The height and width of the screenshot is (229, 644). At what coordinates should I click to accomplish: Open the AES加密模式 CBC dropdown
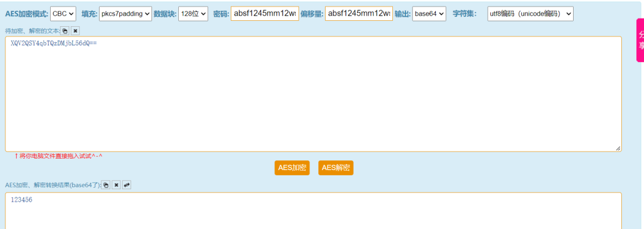click(x=63, y=14)
